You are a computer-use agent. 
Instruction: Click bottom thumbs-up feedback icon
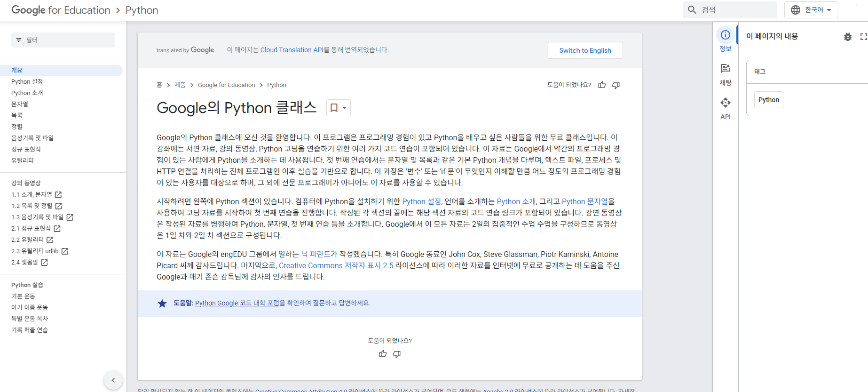tap(383, 354)
